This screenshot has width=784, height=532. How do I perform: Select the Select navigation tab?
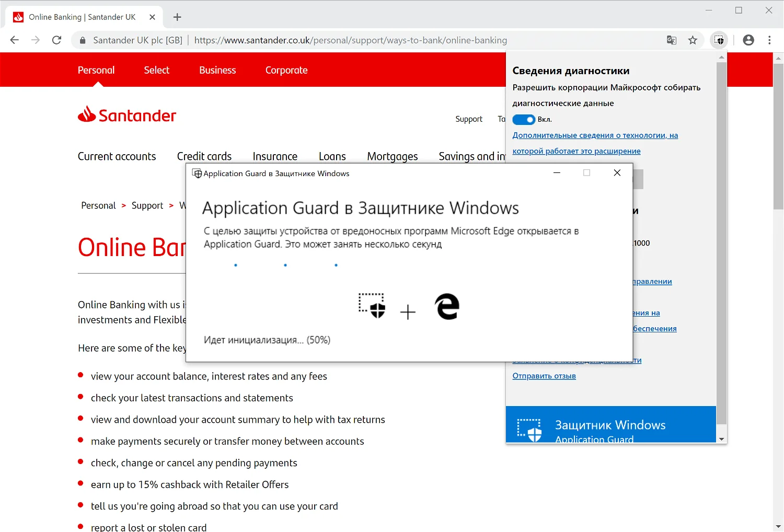(157, 70)
